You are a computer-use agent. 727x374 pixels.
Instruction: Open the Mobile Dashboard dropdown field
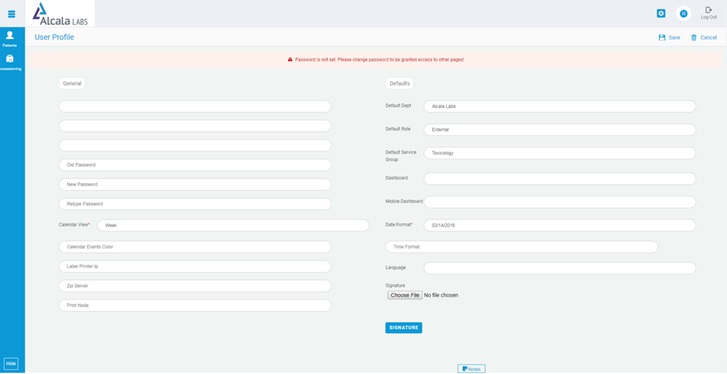point(560,202)
